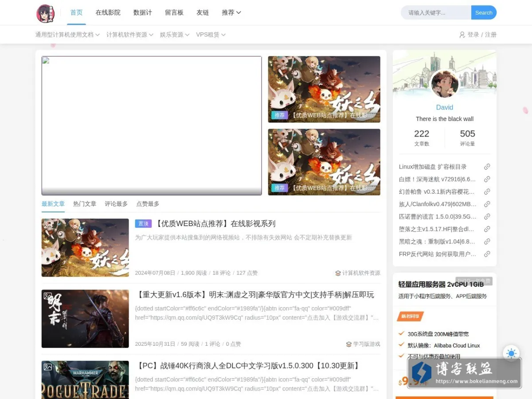Open 在线影院 page
Image resolution: width=532 pixels, height=399 pixels.
point(108,12)
